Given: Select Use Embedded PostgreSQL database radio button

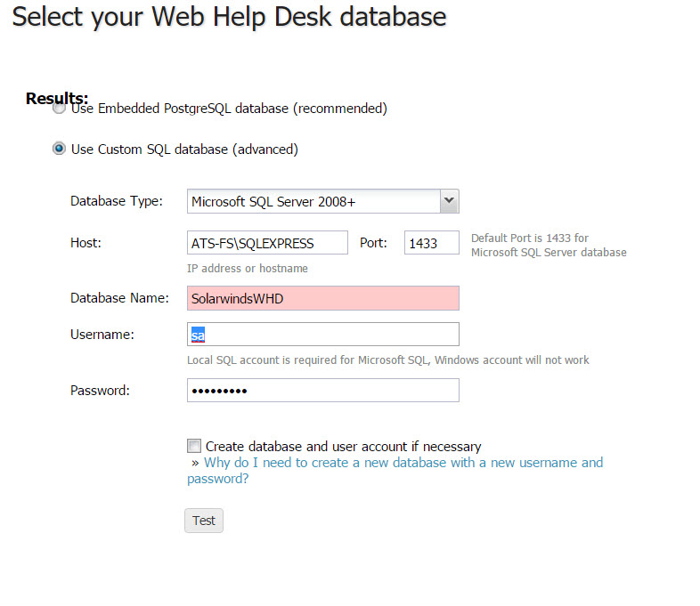Looking at the screenshot, I should (60, 109).
